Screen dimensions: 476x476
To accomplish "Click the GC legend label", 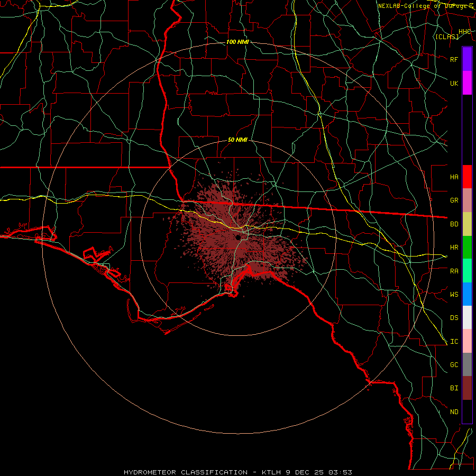I will (x=454, y=365).
